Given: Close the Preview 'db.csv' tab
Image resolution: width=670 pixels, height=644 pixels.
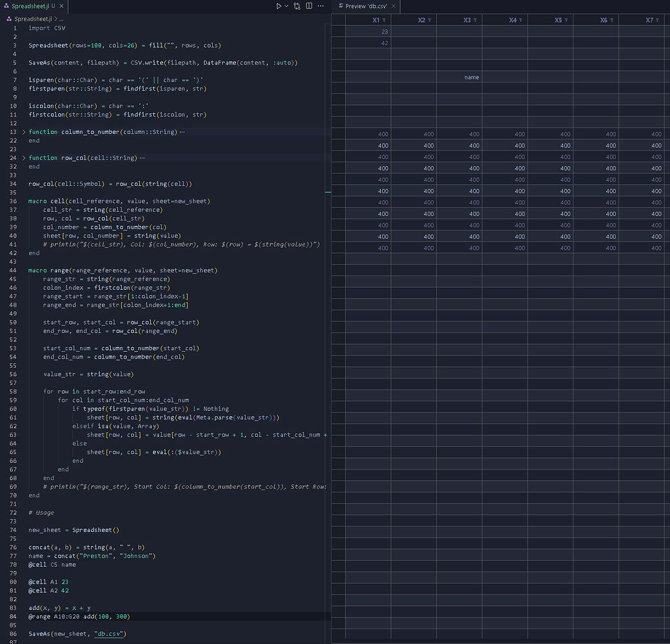Looking at the screenshot, I should [393, 6].
